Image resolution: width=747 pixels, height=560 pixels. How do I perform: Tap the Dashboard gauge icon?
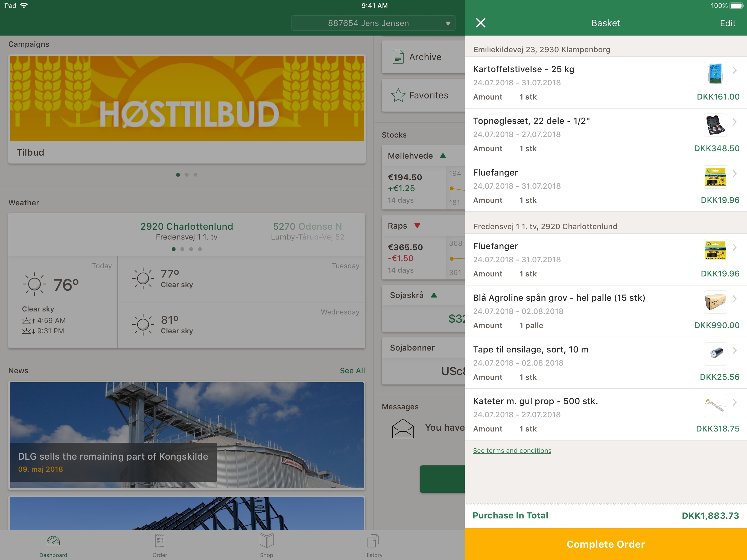53,541
